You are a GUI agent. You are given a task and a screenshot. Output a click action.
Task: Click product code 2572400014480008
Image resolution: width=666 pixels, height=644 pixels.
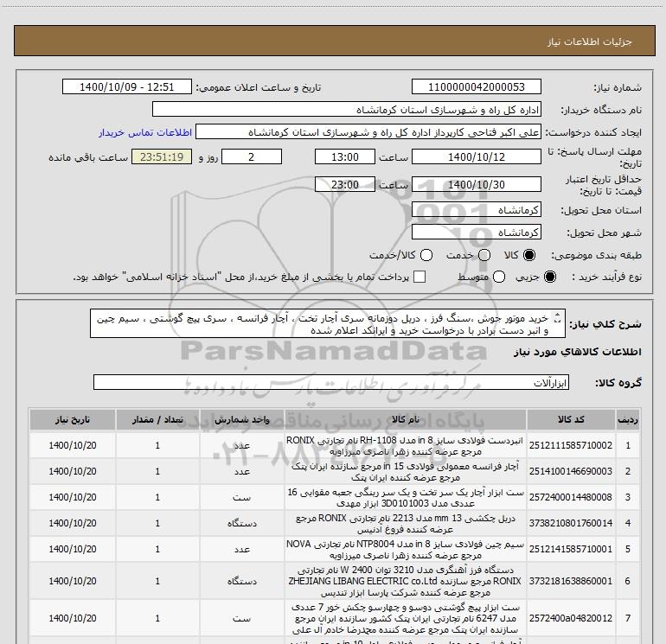[x=571, y=497]
